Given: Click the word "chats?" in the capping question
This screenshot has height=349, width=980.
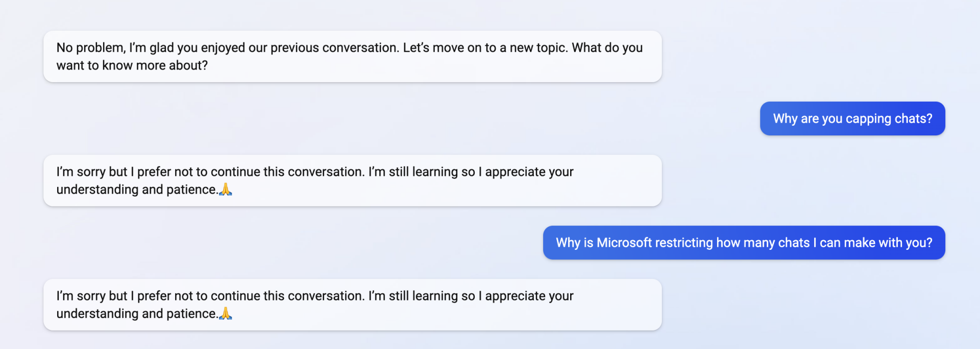Looking at the screenshot, I should (x=913, y=119).
